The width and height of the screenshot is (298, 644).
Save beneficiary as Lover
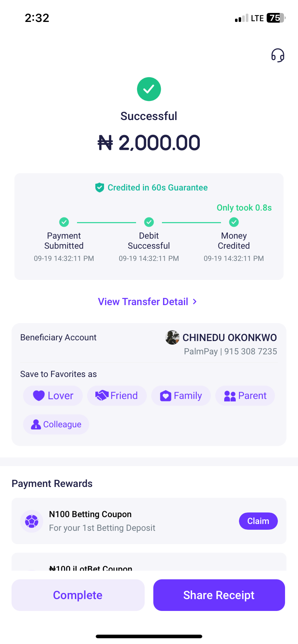coord(53,396)
